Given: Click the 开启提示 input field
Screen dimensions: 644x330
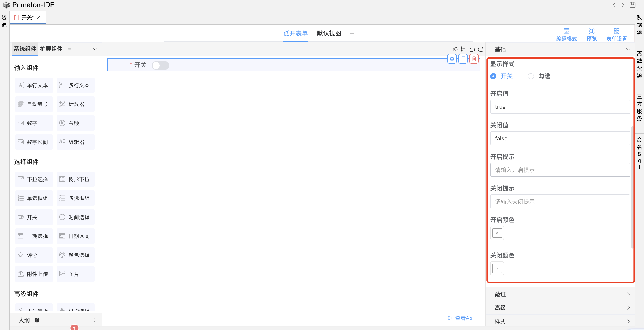Looking at the screenshot, I should coord(560,170).
